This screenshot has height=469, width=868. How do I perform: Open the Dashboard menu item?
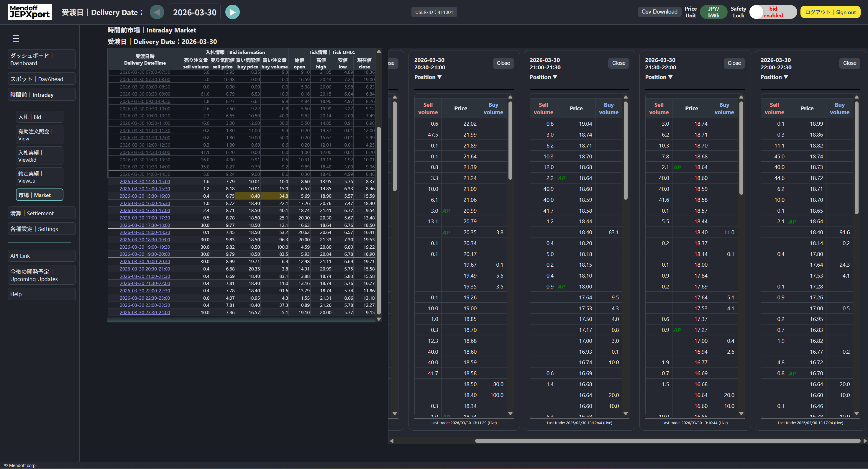pos(42,59)
